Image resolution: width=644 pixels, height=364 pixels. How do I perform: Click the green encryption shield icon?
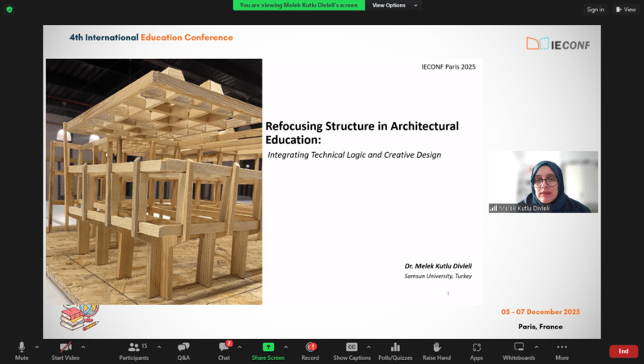10,9
